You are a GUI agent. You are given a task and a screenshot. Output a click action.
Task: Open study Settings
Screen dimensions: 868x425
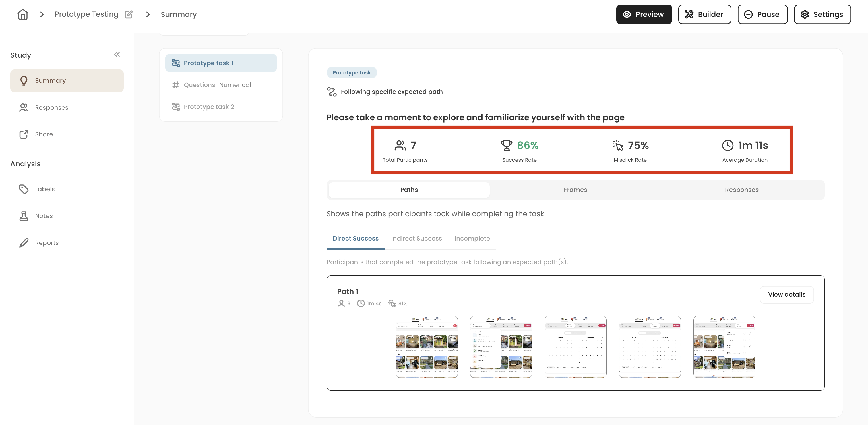coord(822,14)
